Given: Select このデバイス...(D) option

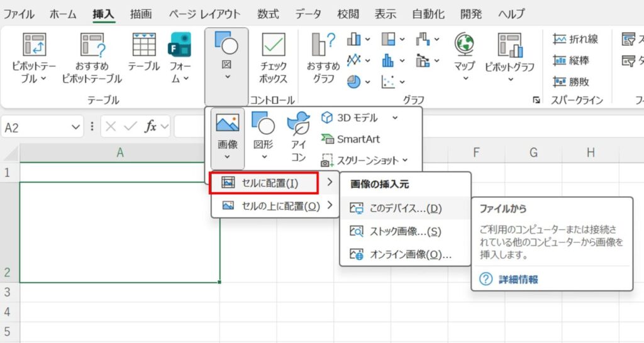Looking at the screenshot, I should (x=405, y=209).
